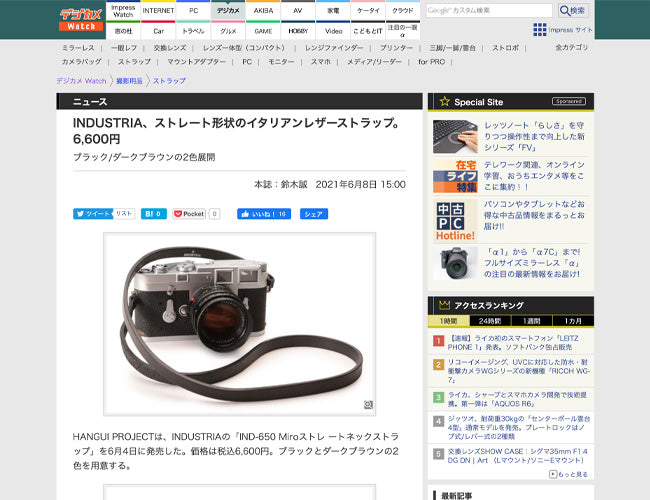The width and height of the screenshot is (650, 500).
Task: Click the enlarge icon on camera photo
Action: 368,405
